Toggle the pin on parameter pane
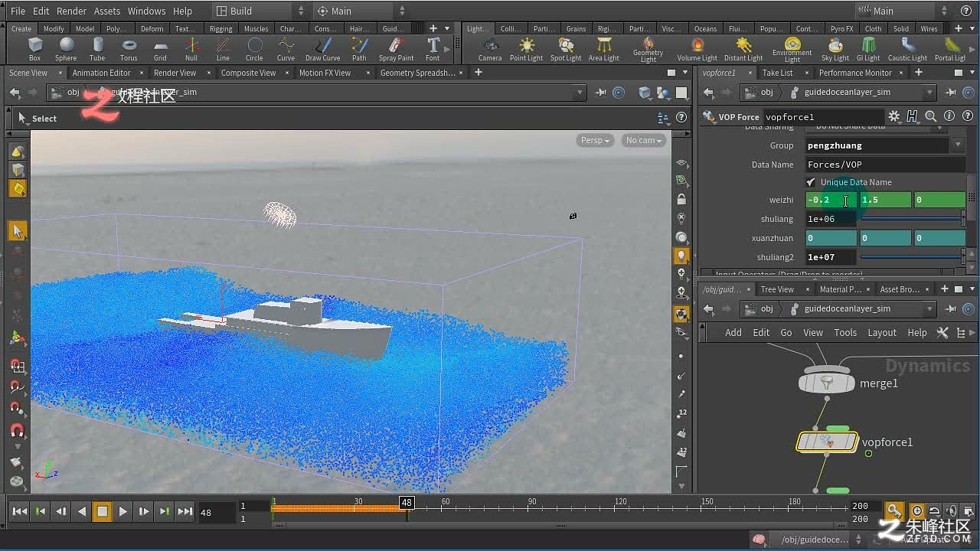This screenshot has width=980, height=551. click(x=952, y=93)
